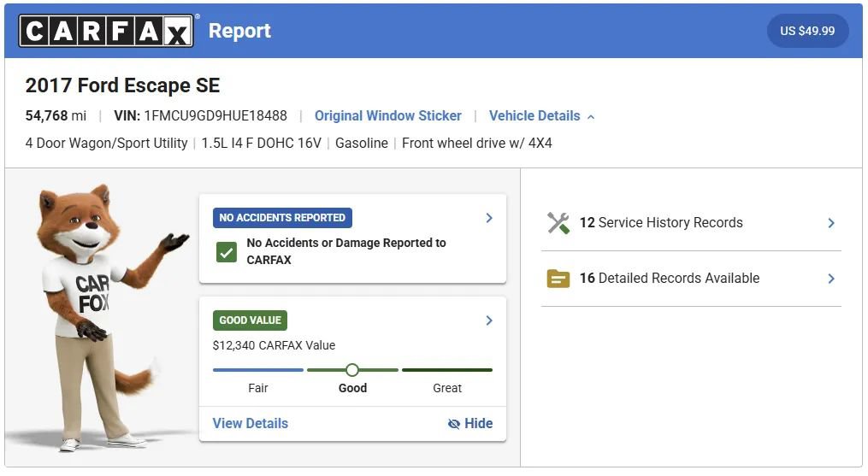Click the value slider handle at Good

coord(352,370)
